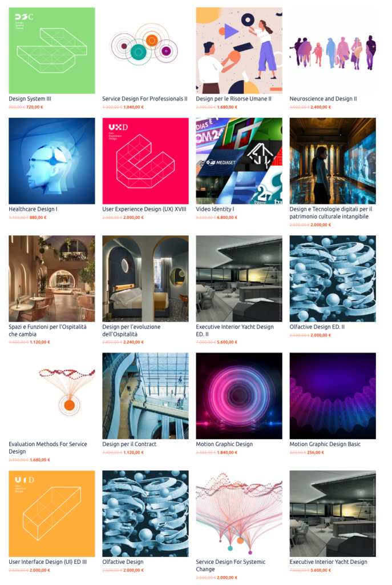Open the Design per le Risorse Umane II illustration
This screenshot has width=392, height=585.
[239, 50]
